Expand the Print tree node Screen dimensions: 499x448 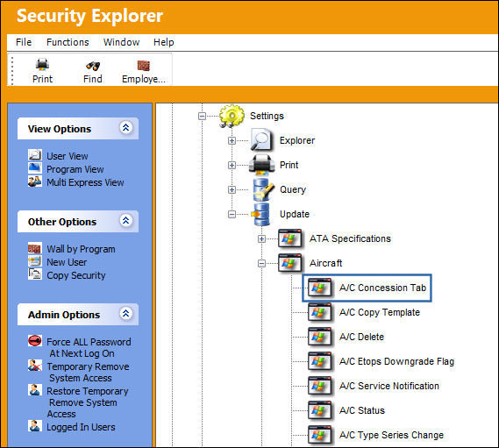coord(232,165)
